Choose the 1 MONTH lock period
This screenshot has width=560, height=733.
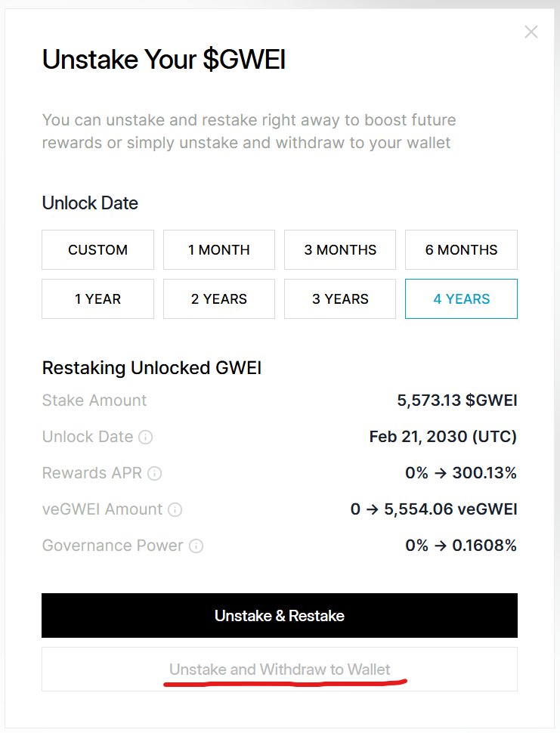(219, 250)
